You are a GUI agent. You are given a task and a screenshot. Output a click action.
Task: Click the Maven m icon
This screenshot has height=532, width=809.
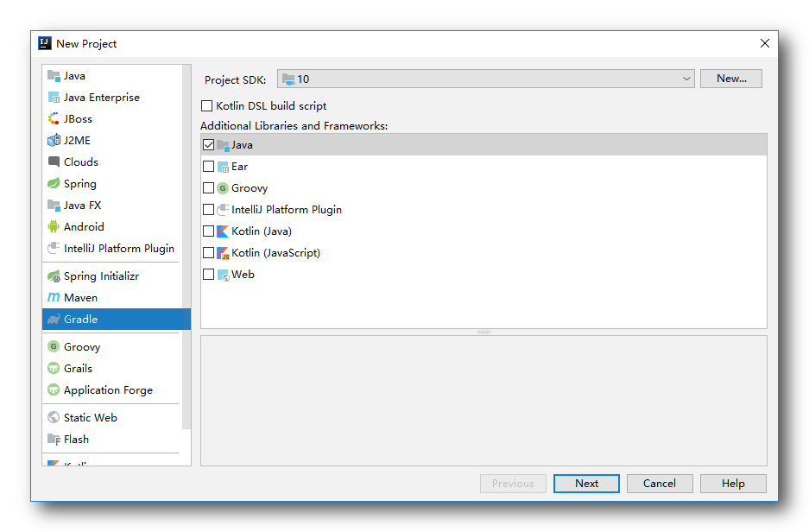coord(54,298)
